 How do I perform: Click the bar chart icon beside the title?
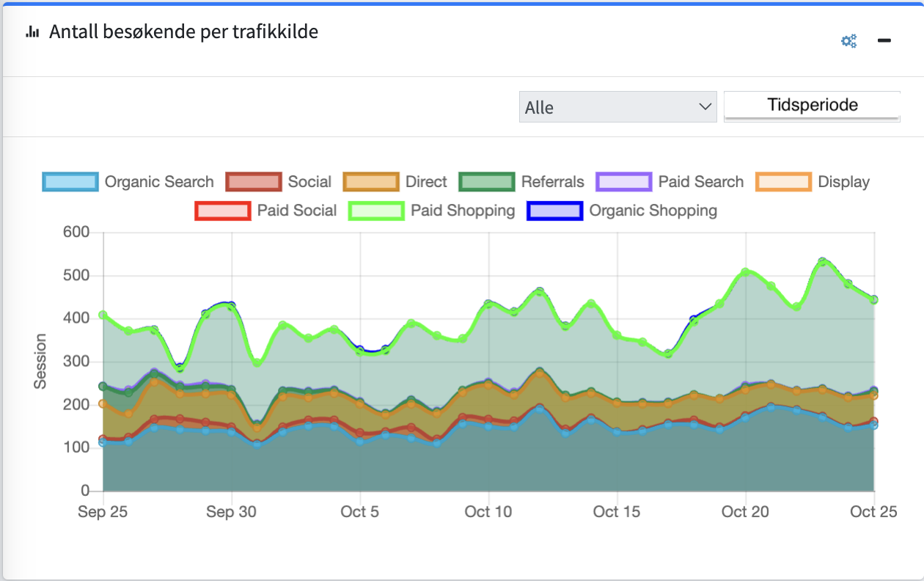pyautogui.click(x=32, y=32)
